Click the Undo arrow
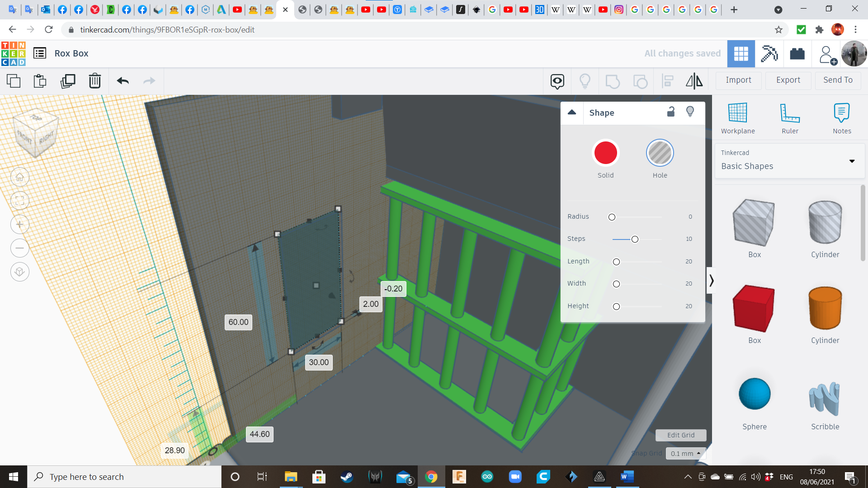 [123, 81]
